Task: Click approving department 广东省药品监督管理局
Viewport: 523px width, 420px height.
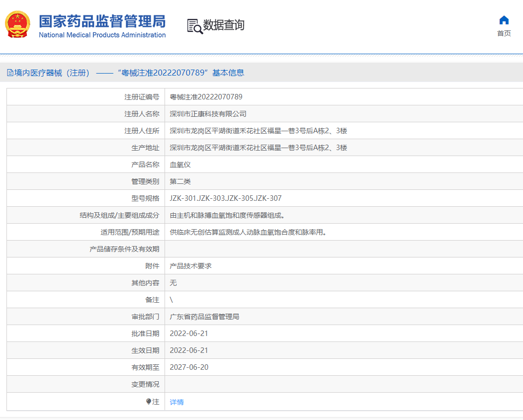Action: click(204, 317)
